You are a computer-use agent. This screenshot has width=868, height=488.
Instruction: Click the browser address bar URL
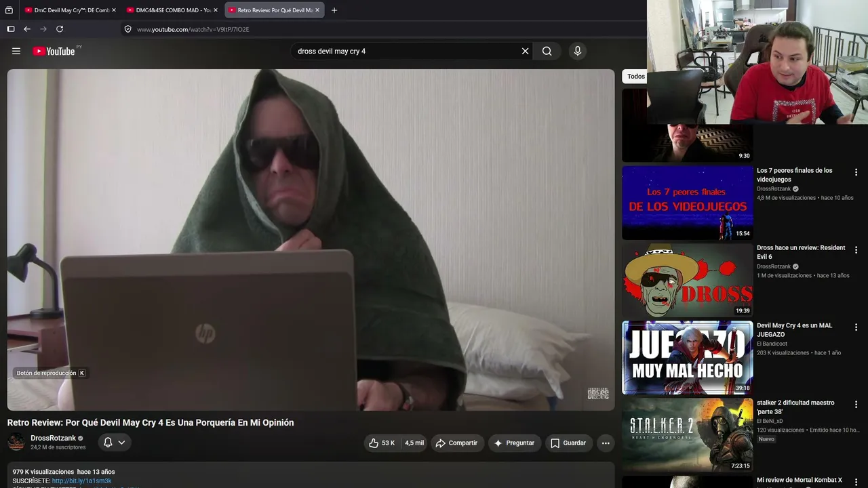pos(193,29)
